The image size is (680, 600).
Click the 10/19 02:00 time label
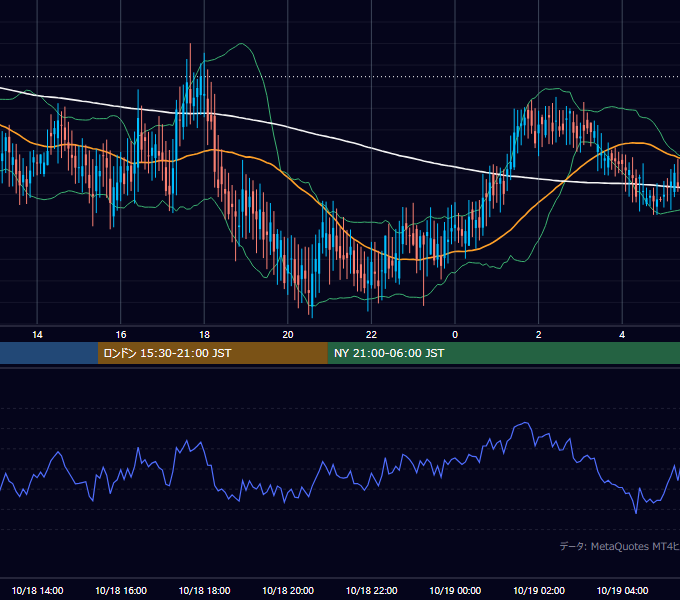539,590
